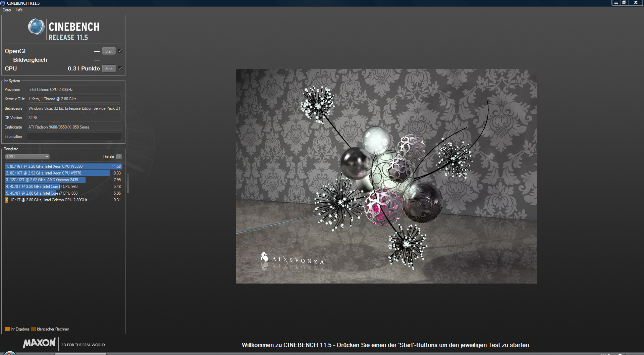
Task: Click the empty Information text field
Action: tap(74, 137)
